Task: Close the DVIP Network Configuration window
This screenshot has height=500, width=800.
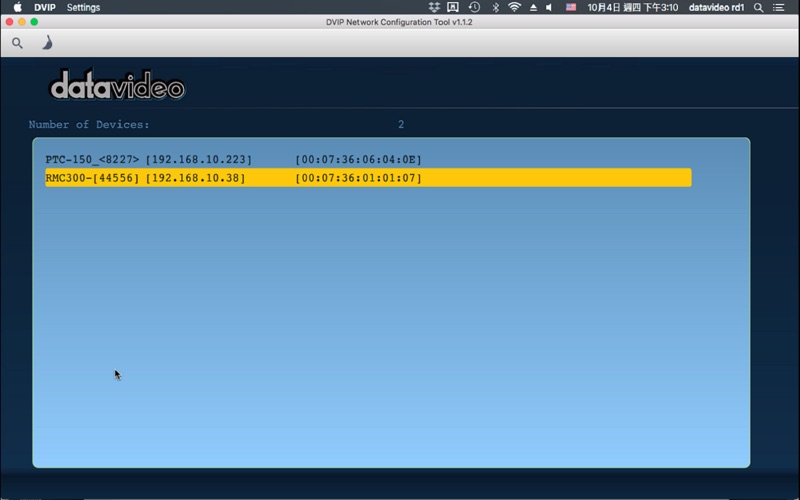Action: click(x=9, y=22)
